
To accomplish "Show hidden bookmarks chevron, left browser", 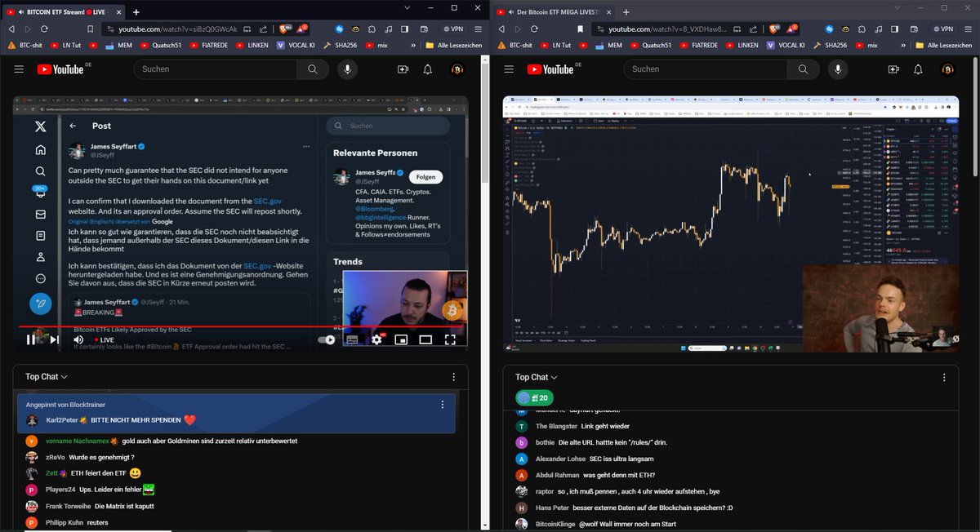I will pyautogui.click(x=412, y=46).
